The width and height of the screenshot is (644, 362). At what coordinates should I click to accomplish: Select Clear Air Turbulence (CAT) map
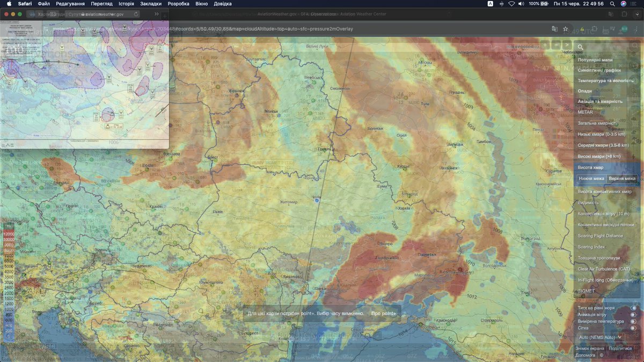605,269
